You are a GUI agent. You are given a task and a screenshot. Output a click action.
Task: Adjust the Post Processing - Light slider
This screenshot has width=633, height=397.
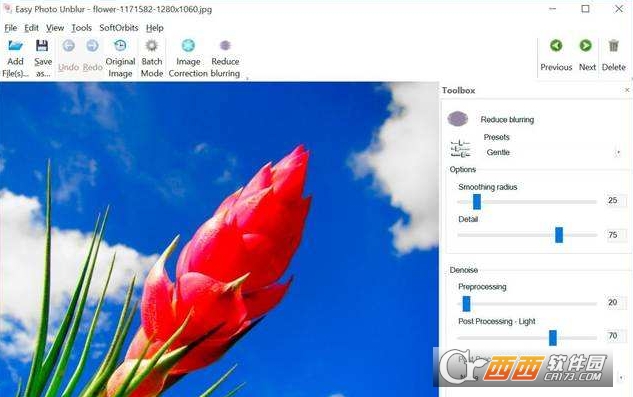point(553,338)
